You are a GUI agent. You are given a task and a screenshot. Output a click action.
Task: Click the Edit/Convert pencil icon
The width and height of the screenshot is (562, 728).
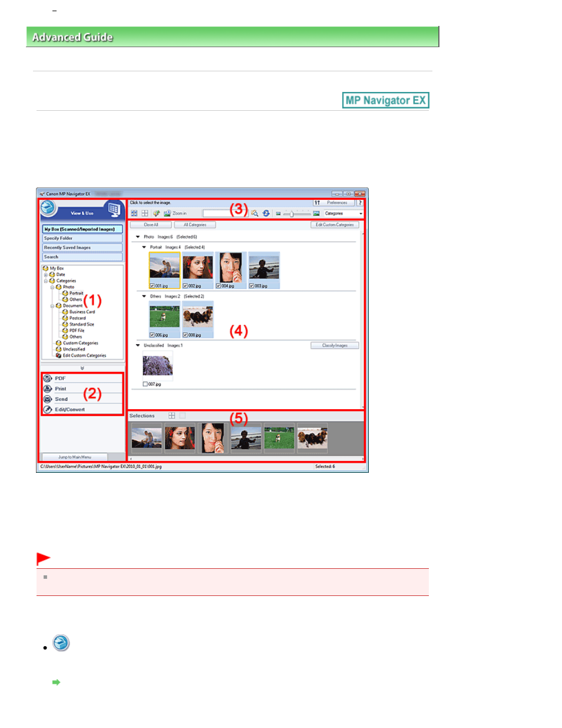point(48,410)
